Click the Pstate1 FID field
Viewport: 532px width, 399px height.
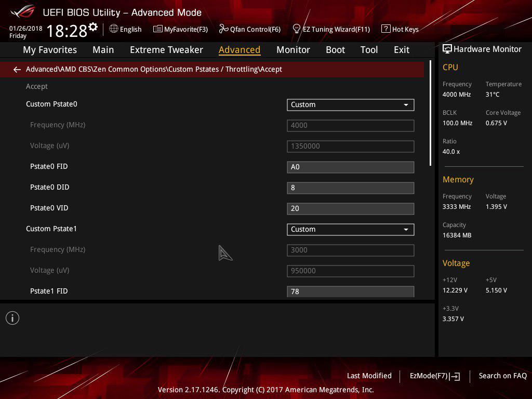pos(351,291)
